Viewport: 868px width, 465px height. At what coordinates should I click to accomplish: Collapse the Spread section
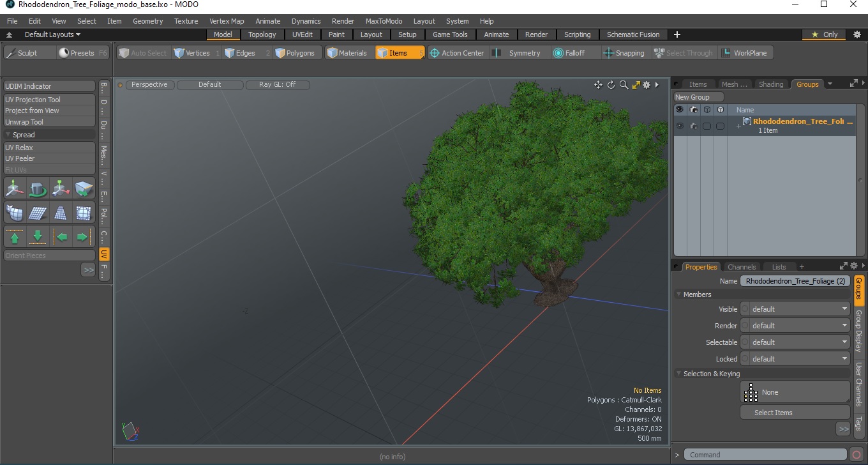point(8,135)
